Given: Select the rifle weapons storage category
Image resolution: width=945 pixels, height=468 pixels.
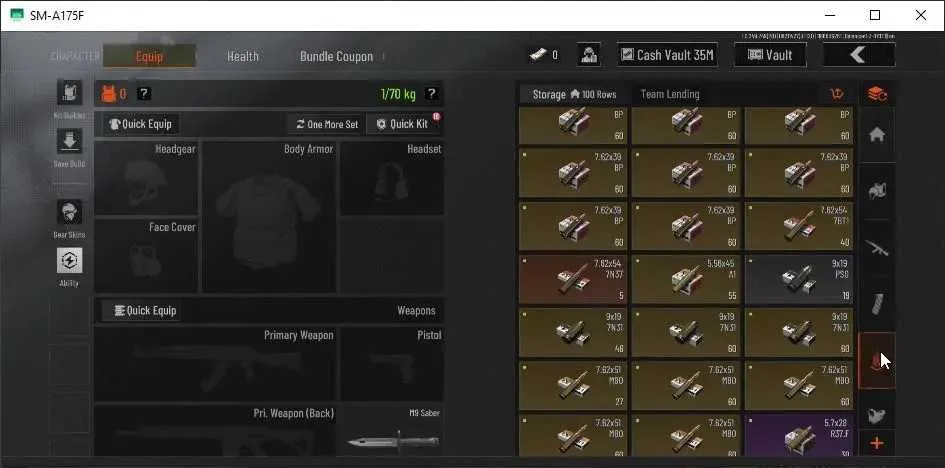Looking at the screenshot, I should [x=877, y=248].
